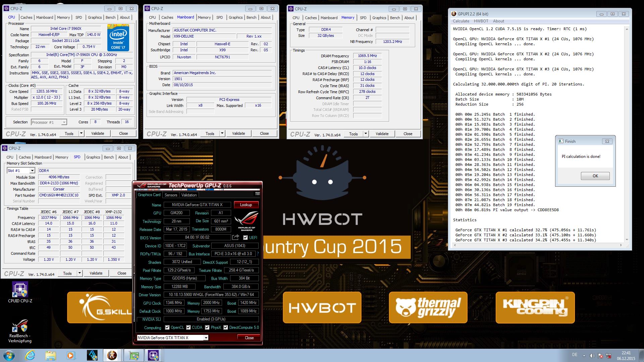Switch to the CPU-Z taskbar icon
This screenshot has width=644, height=362.
[154, 355]
